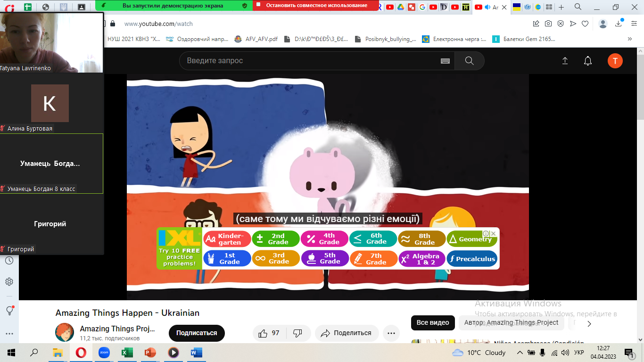644x362 pixels.
Task: Click the 1st Grade button in IXL ad
Action: [227, 259]
